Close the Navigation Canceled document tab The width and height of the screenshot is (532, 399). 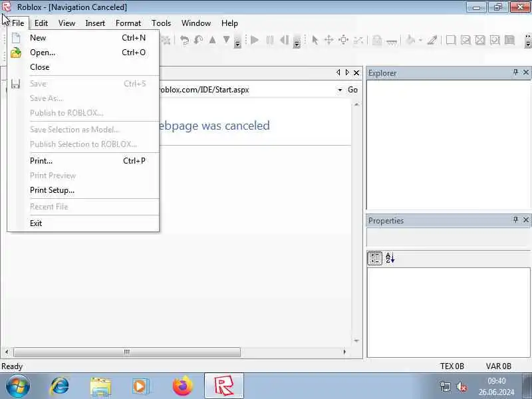pos(356,72)
